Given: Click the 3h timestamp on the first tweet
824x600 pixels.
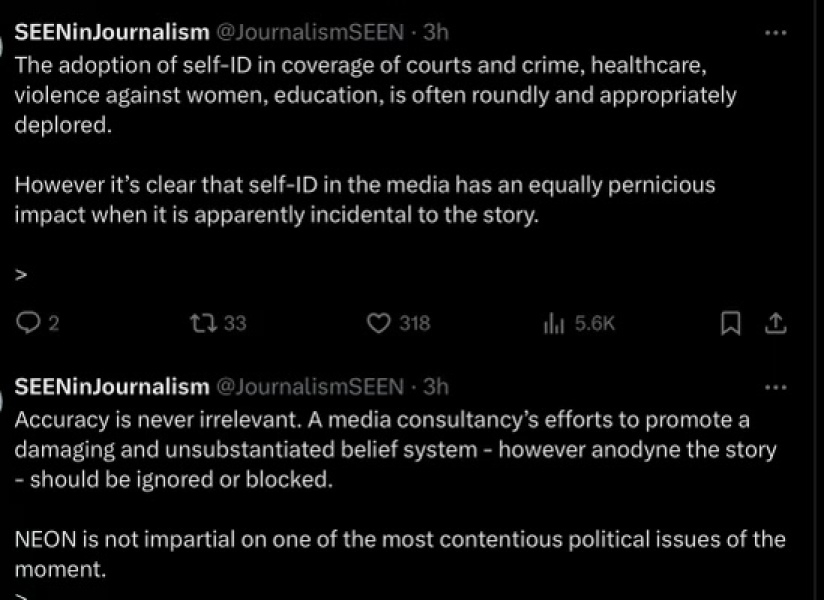Looking at the screenshot, I should point(436,31).
